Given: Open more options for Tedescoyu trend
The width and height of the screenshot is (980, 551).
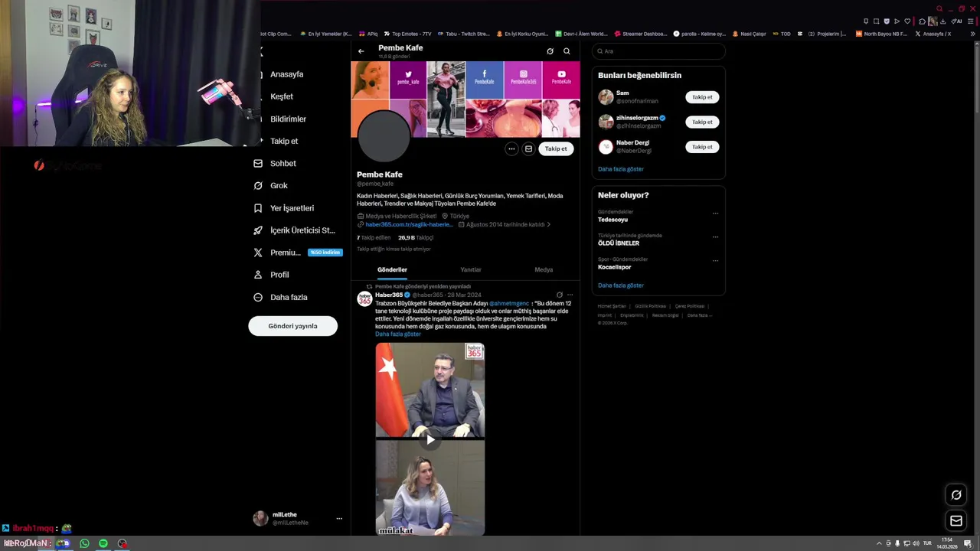Looking at the screenshot, I should coord(715,214).
